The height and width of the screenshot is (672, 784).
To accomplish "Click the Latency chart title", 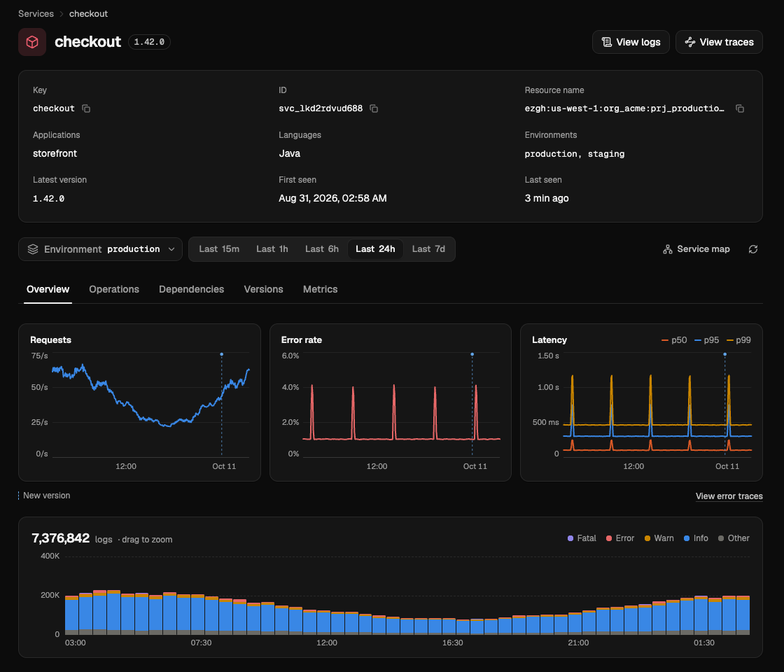I will coord(549,340).
